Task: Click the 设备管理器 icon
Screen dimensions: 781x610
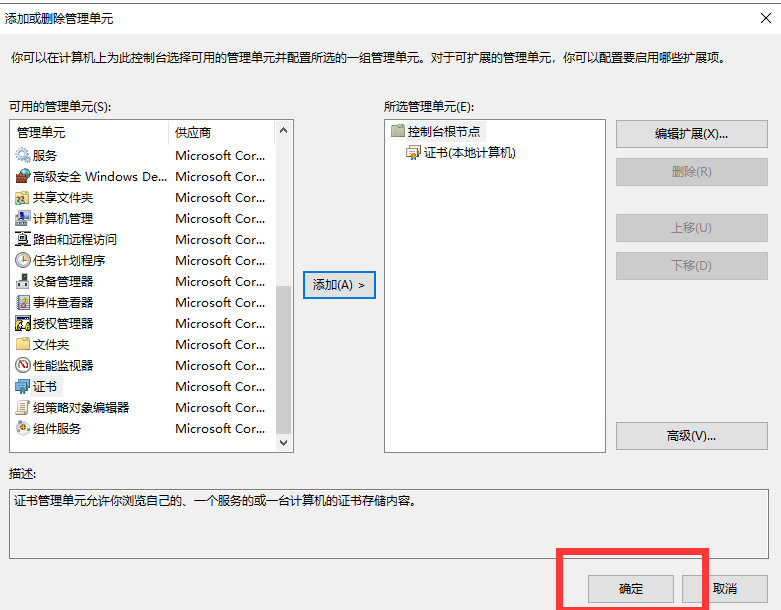Action: (x=23, y=281)
